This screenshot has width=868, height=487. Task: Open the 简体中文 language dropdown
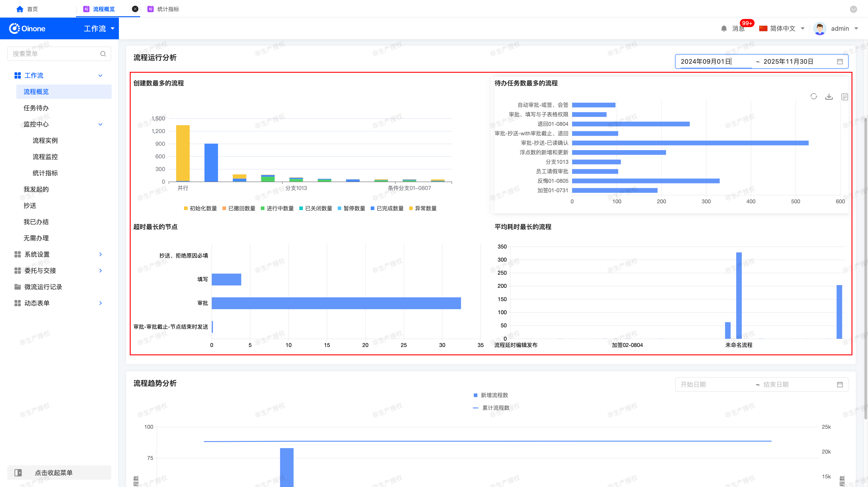pos(782,29)
